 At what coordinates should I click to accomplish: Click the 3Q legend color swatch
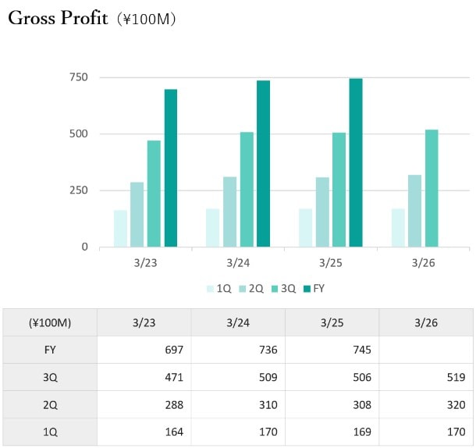[275, 289]
